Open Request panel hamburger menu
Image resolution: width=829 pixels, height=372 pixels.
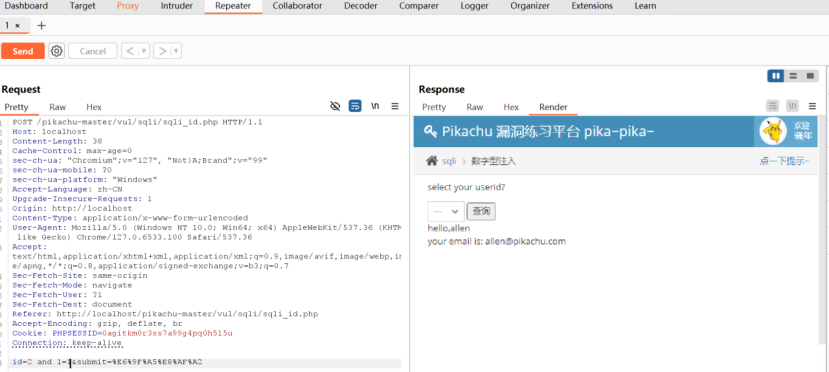click(x=394, y=106)
